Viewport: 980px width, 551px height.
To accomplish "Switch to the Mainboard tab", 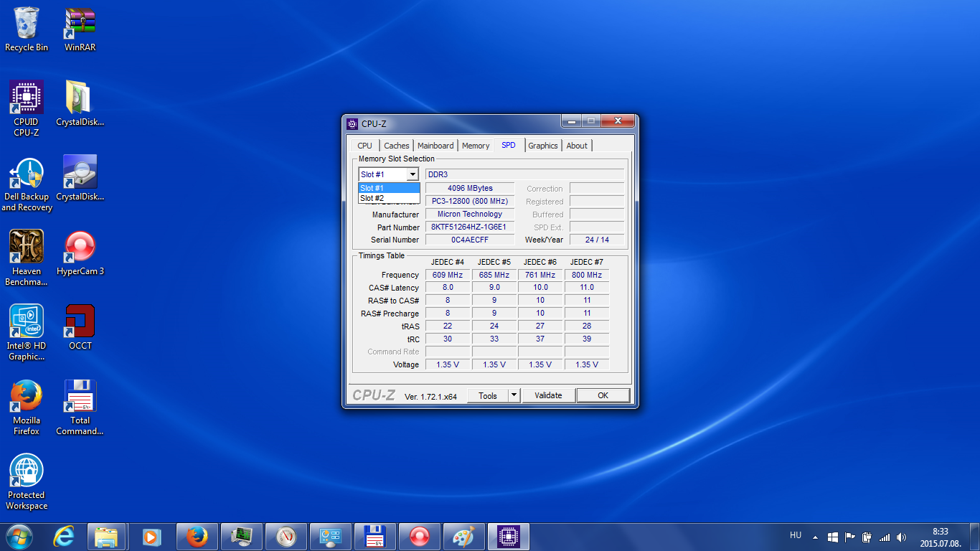I will (x=435, y=146).
